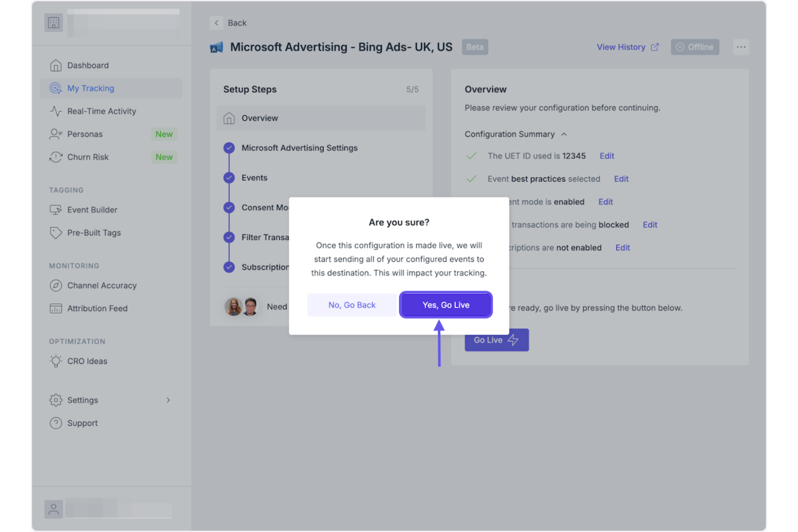This screenshot has height=532, width=798.
Task: Click the Pre-Built Tags tag icon
Action: [56, 233]
